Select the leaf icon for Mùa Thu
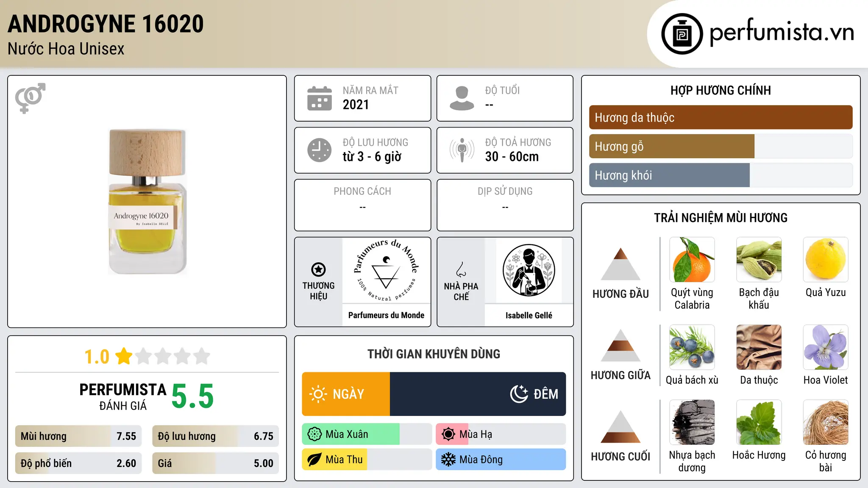Viewport: 868px width, 488px height. pos(314,460)
